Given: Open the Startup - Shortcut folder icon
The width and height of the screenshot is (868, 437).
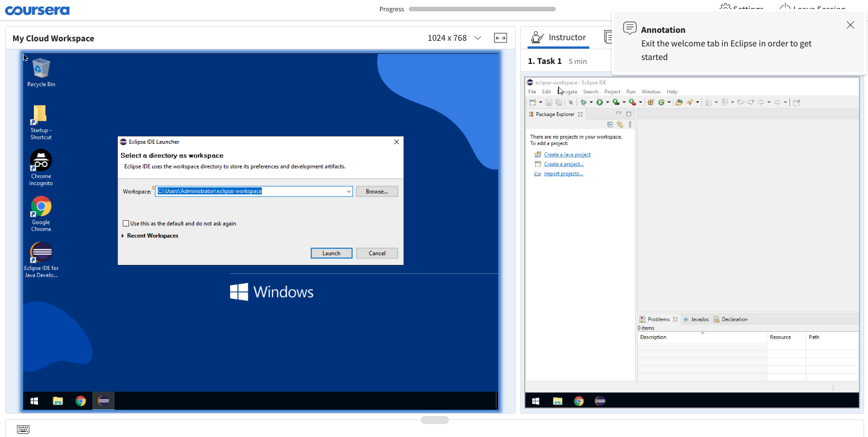Looking at the screenshot, I should tap(41, 122).
